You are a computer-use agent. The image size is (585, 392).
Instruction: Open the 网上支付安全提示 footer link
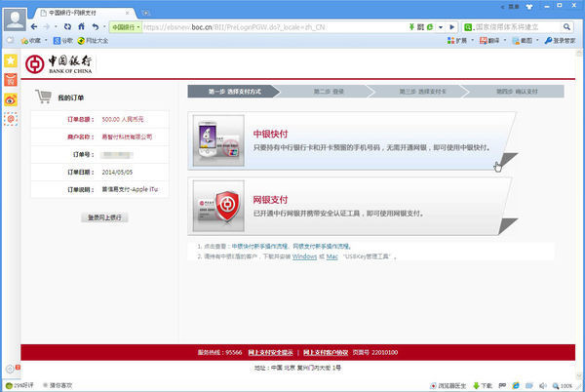(x=270, y=352)
